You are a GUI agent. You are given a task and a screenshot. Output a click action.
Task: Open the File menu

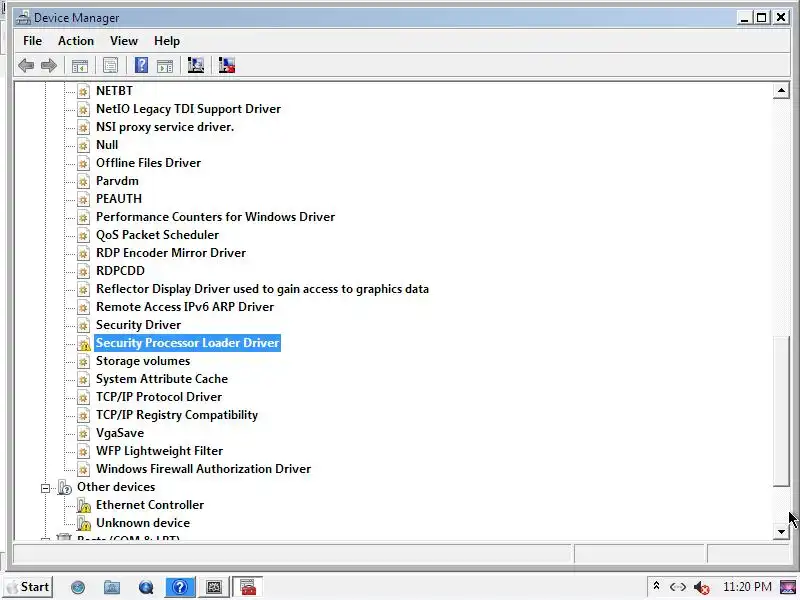[x=33, y=41]
